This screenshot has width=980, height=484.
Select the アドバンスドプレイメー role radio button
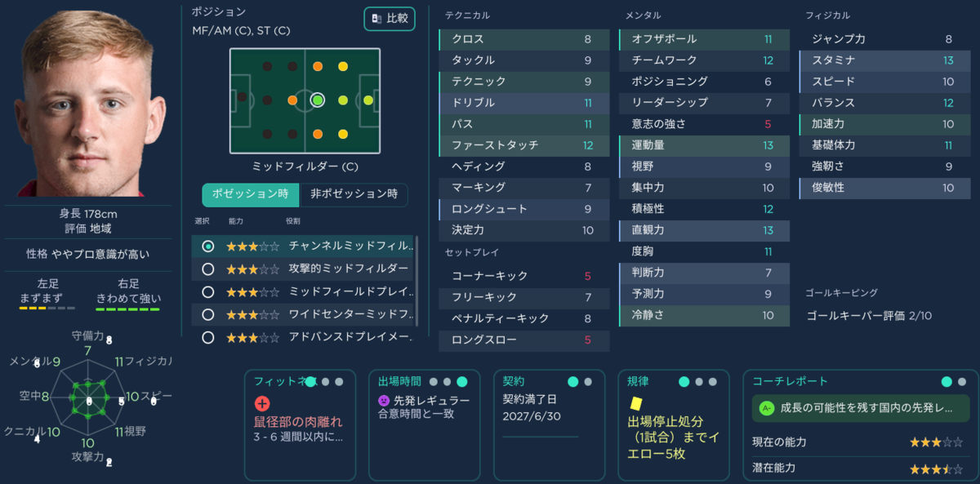coord(208,337)
